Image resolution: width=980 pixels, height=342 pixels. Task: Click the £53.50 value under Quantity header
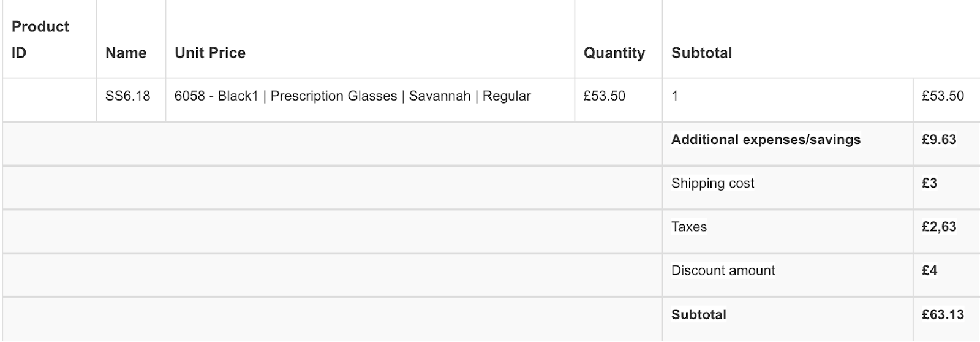(604, 96)
